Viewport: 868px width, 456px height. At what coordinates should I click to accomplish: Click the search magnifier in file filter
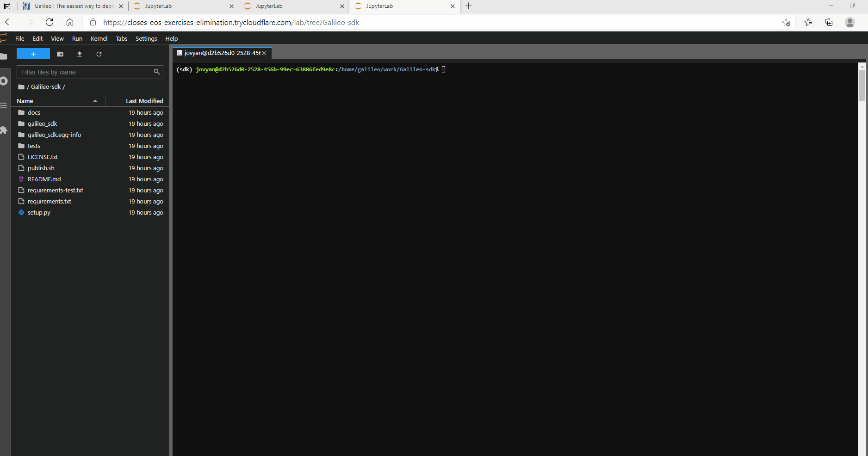tap(157, 72)
